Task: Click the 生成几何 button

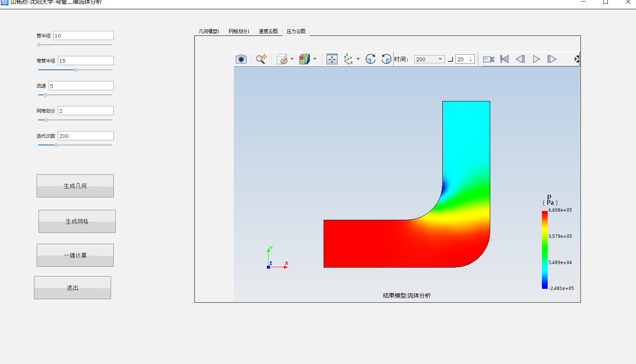Action: click(75, 186)
